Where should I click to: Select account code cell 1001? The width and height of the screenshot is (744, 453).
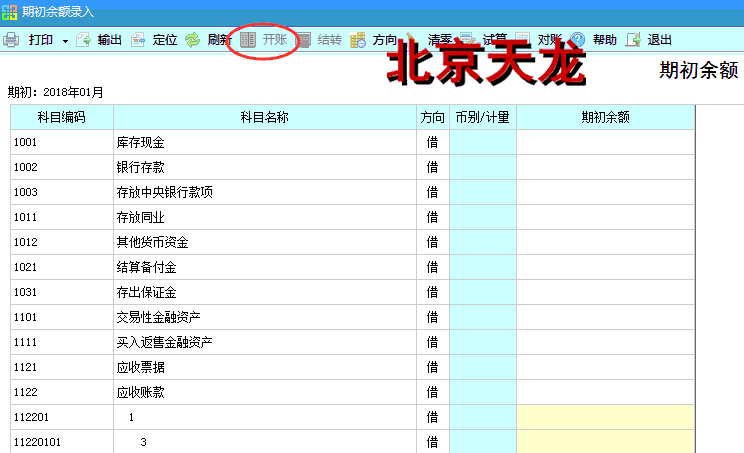(62, 142)
